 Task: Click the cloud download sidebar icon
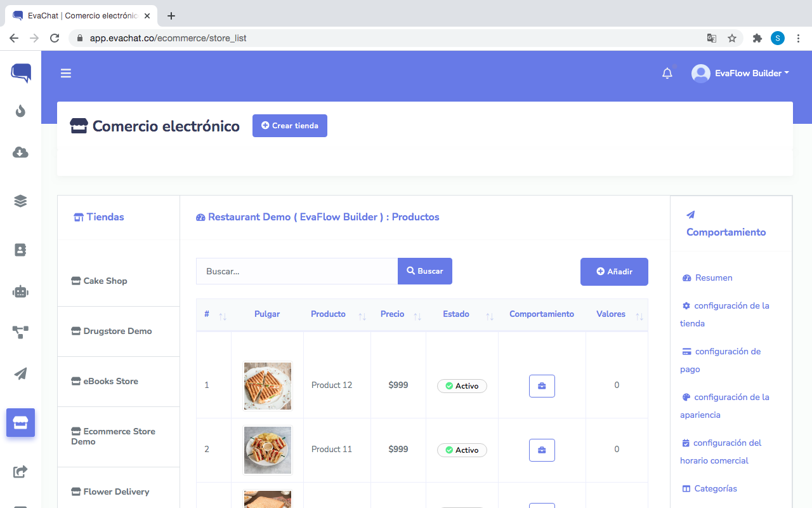20,152
